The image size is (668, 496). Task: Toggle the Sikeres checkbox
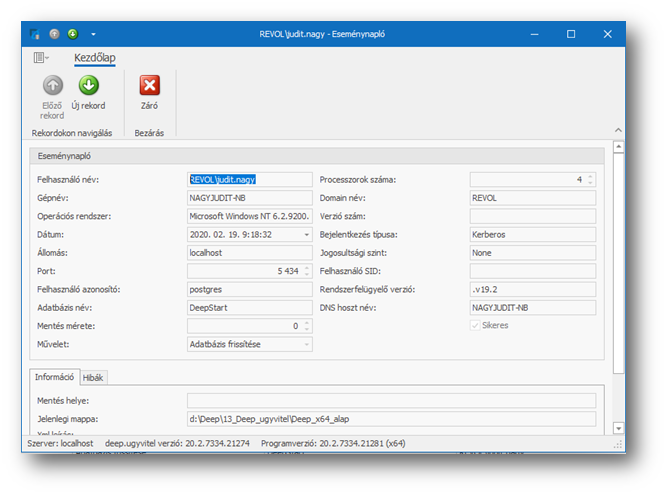tap(474, 325)
